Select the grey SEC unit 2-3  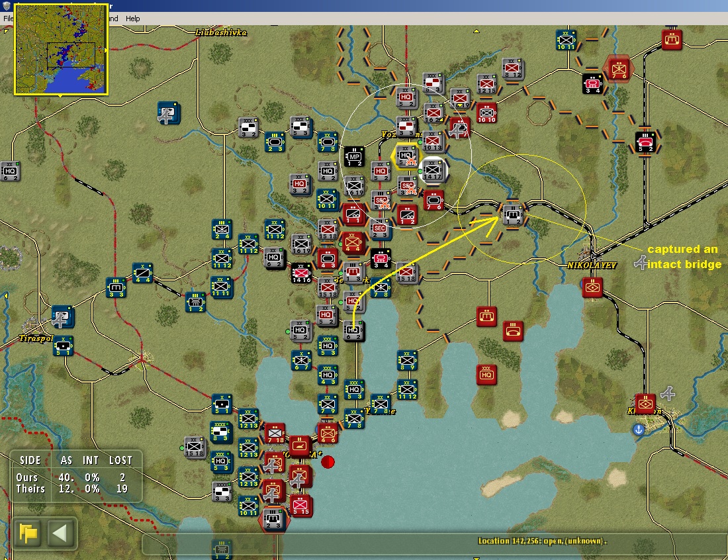[379, 230]
